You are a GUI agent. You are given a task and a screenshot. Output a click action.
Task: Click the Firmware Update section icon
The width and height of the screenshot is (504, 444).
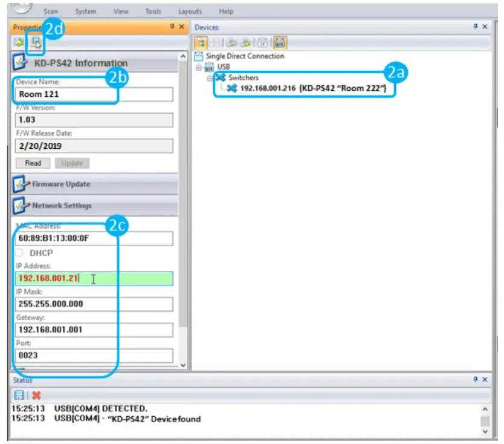(20, 184)
